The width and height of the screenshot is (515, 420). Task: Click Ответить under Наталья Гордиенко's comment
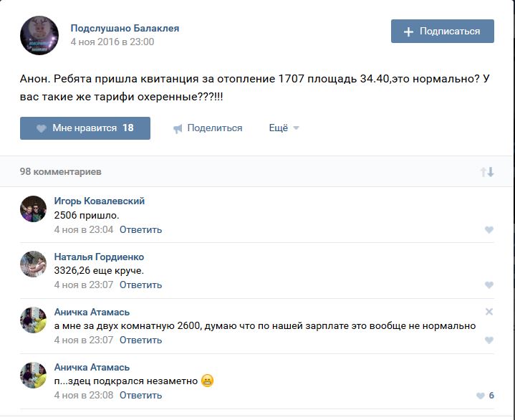[140, 285]
